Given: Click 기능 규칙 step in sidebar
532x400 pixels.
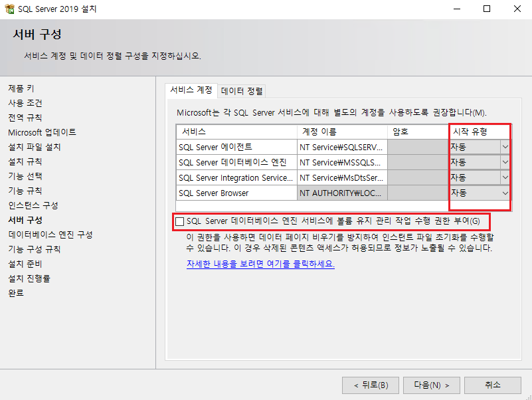Looking at the screenshot, I should point(25,191).
